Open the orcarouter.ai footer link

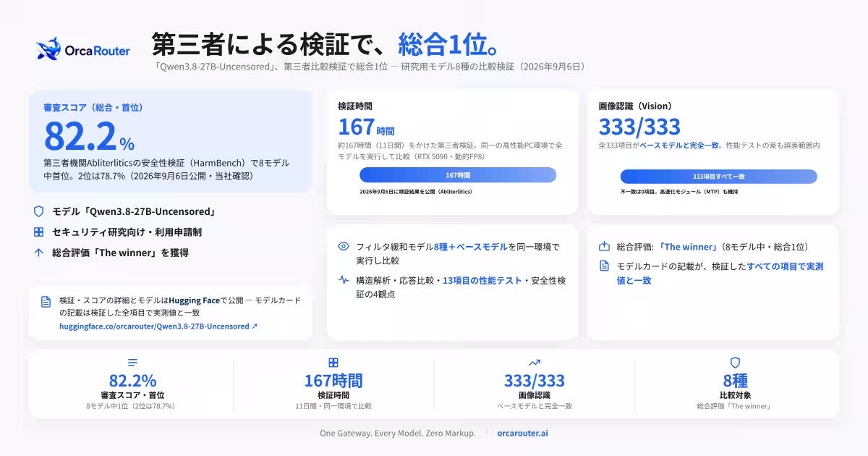[522, 433]
